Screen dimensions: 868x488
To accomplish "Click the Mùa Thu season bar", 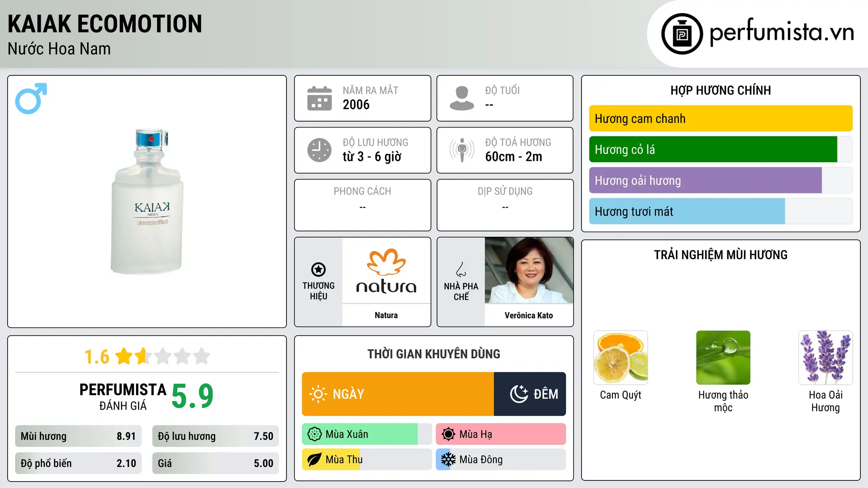I will click(367, 460).
